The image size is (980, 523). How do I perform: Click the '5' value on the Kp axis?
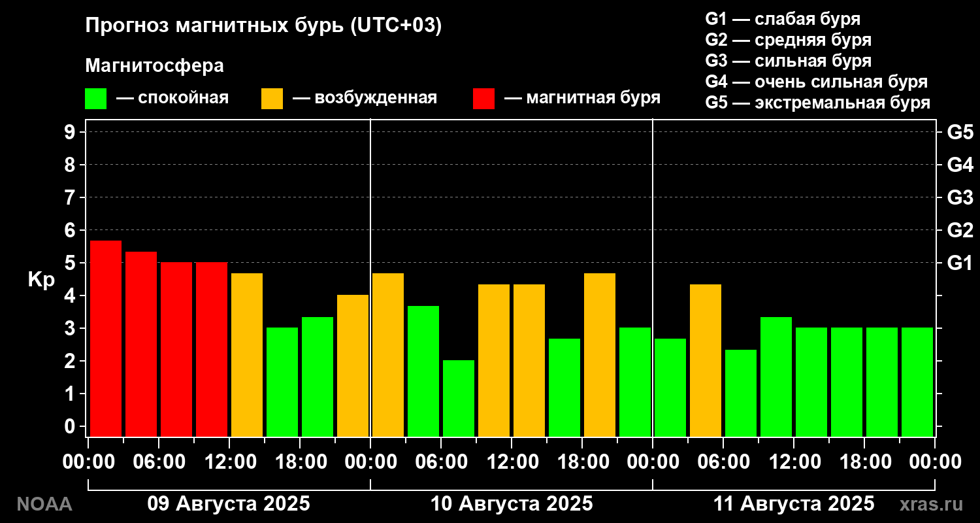(x=71, y=263)
